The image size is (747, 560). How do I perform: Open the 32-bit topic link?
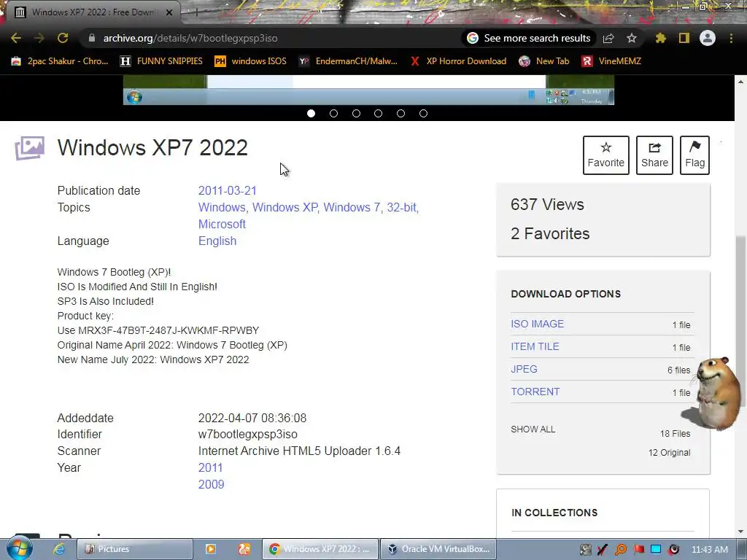tap(401, 208)
